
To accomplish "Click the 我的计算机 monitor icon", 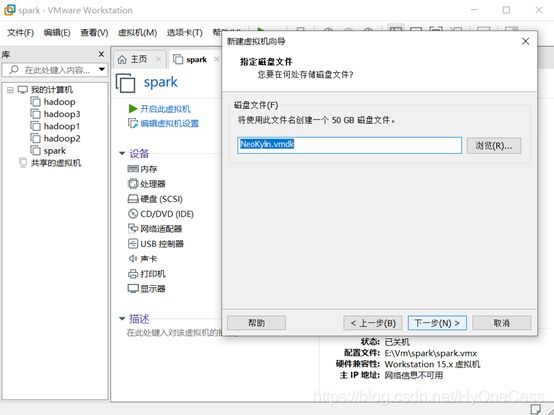I will [23, 90].
